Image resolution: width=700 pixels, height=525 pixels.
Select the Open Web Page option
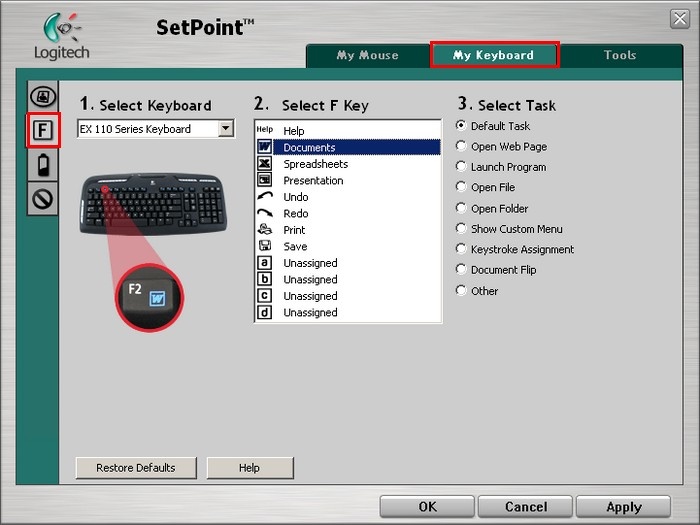[461, 146]
